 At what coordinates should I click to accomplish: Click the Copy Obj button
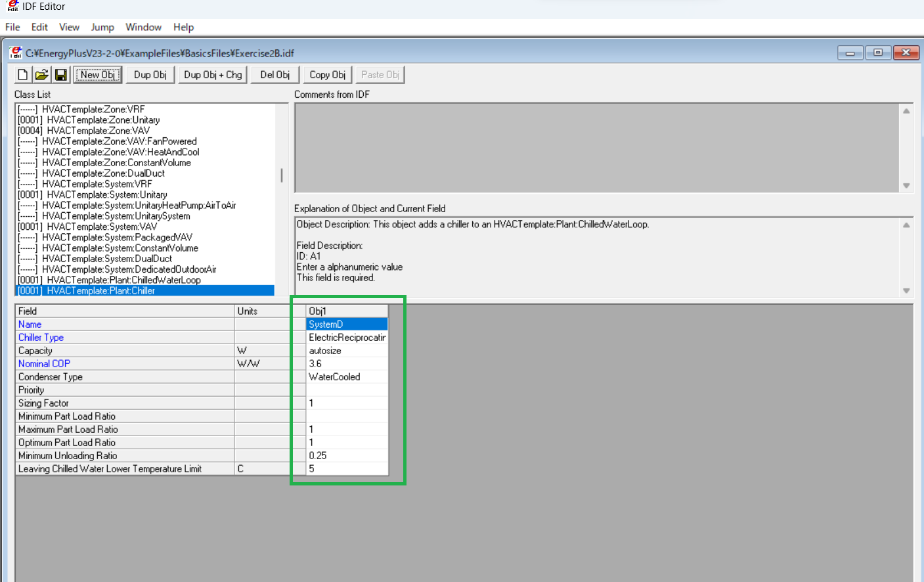pos(328,75)
